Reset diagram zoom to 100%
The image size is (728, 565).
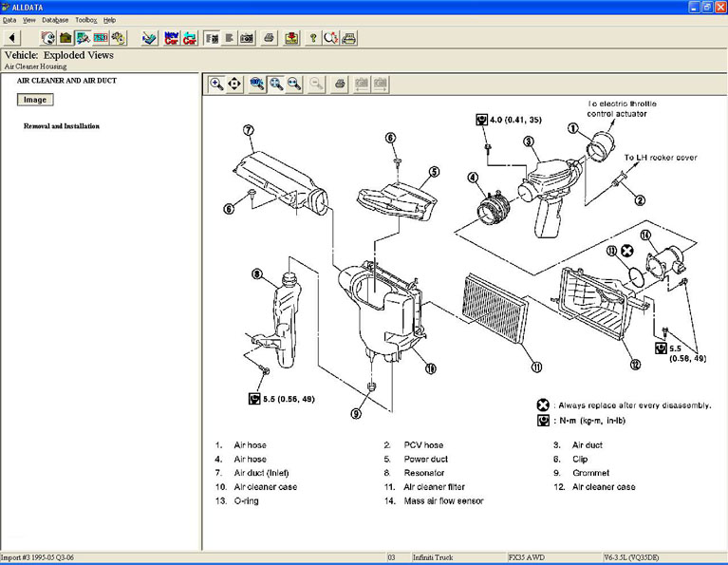pos(257,85)
